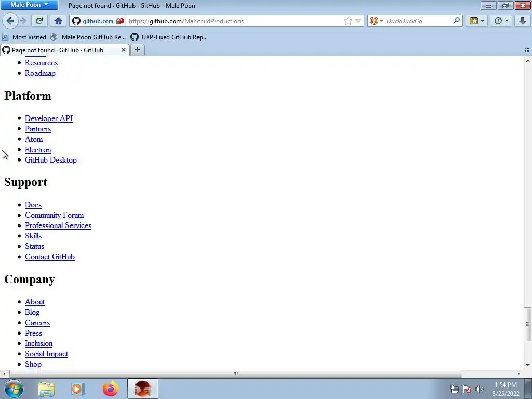
Task: Open the Bookmarks menu toolbar button
Action: [x=477, y=21]
